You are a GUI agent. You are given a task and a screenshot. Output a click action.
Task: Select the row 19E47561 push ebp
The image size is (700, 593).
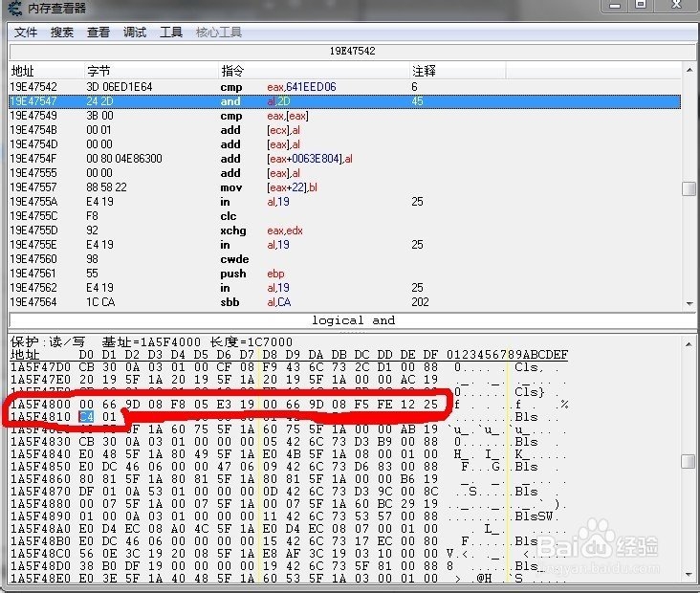coord(344,274)
